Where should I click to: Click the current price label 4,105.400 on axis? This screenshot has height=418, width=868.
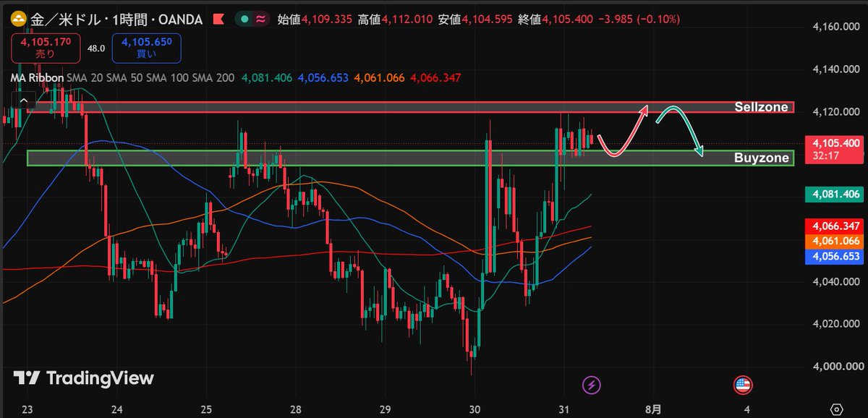[x=835, y=143]
